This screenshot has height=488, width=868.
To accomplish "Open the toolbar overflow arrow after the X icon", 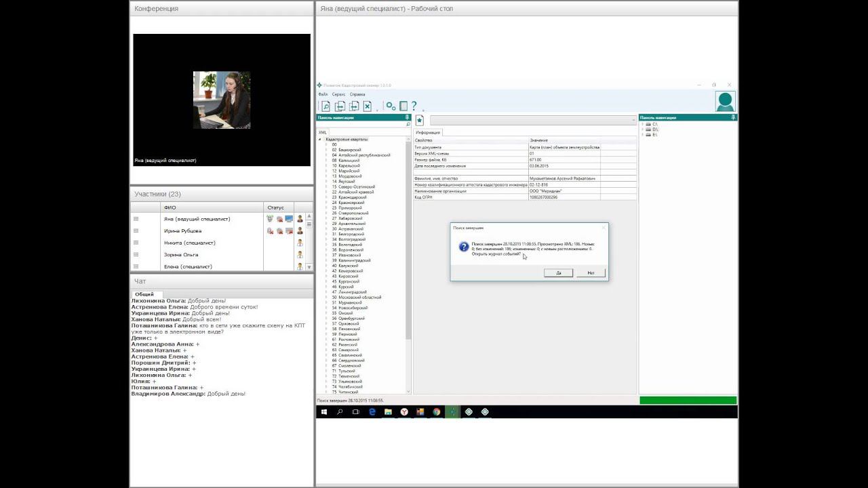I will (x=377, y=109).
